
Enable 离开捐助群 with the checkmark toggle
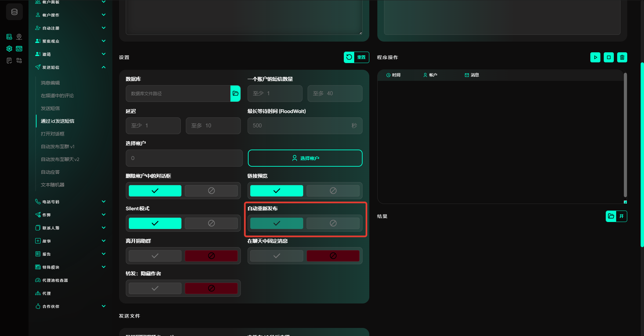tap(155, 256)
